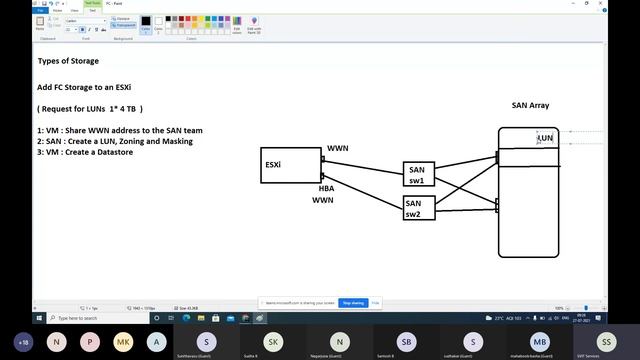Pick the yellow color swatch
The width and height of the screenshot is (640, 360).
(x=201, y=19)
